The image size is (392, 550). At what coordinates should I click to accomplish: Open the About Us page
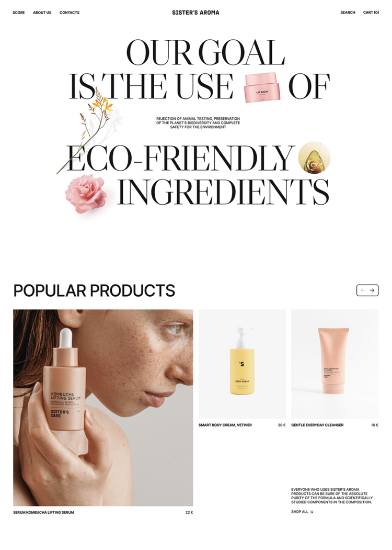coord(42,13)
